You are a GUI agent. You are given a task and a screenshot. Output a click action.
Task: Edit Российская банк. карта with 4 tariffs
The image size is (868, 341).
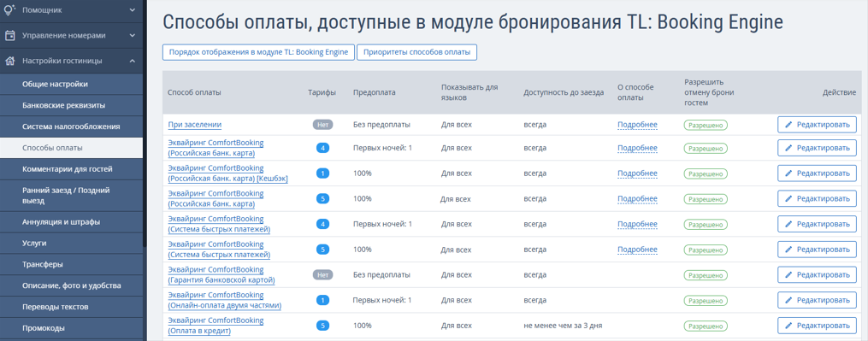[817, 148]
